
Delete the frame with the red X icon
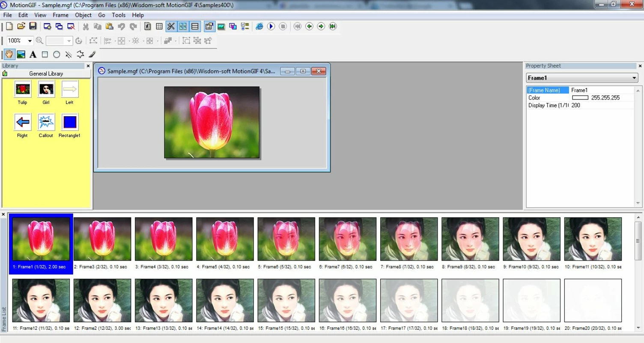pos(71,26)
